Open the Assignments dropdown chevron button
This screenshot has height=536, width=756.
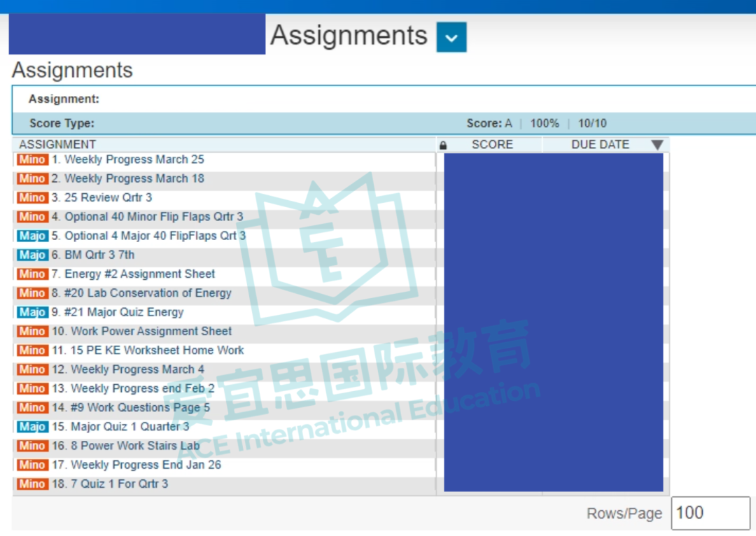click(x=451, y=37)
